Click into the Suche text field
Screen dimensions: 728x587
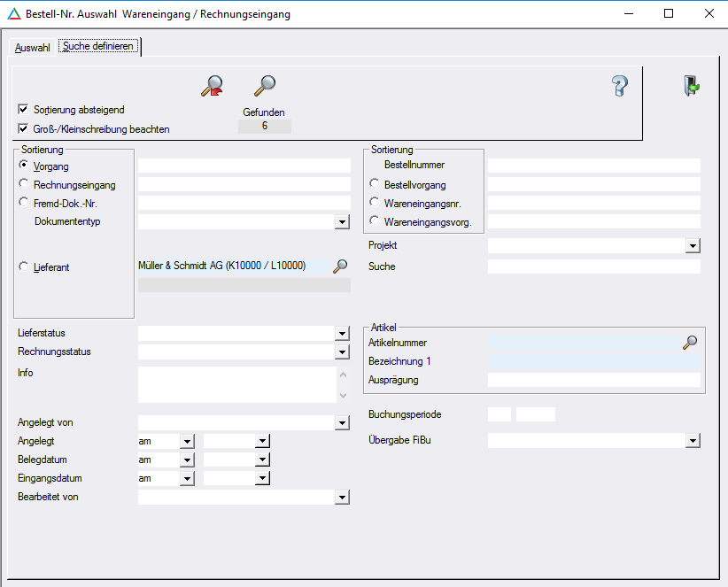pos(593,266)
